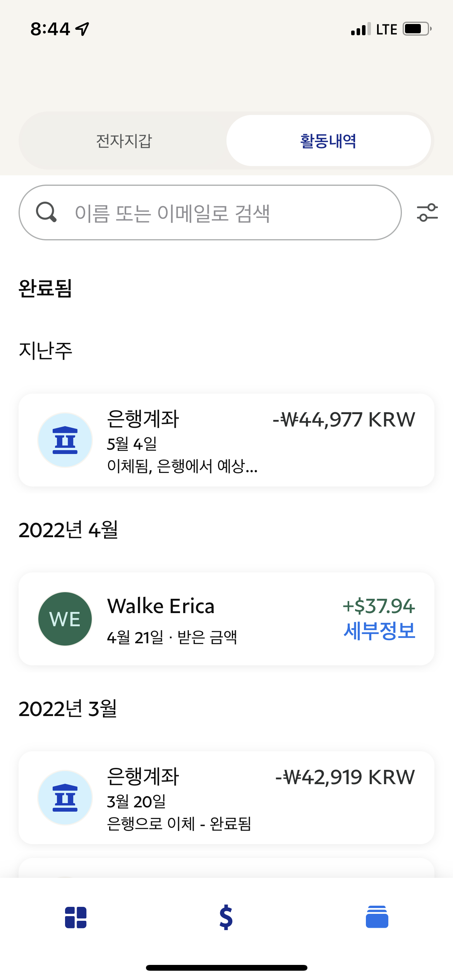
Task: Open the wallet icon in bottom bar
Action: 377,917
